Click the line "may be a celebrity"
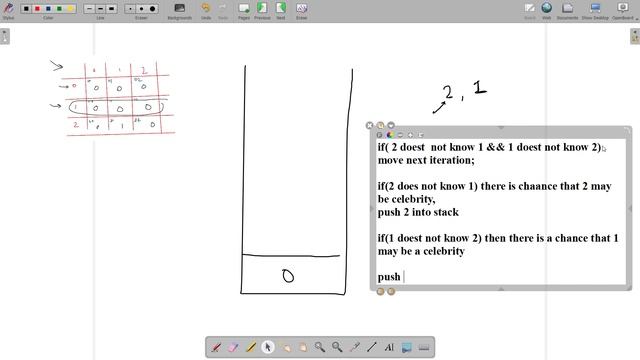 point(421,251)
